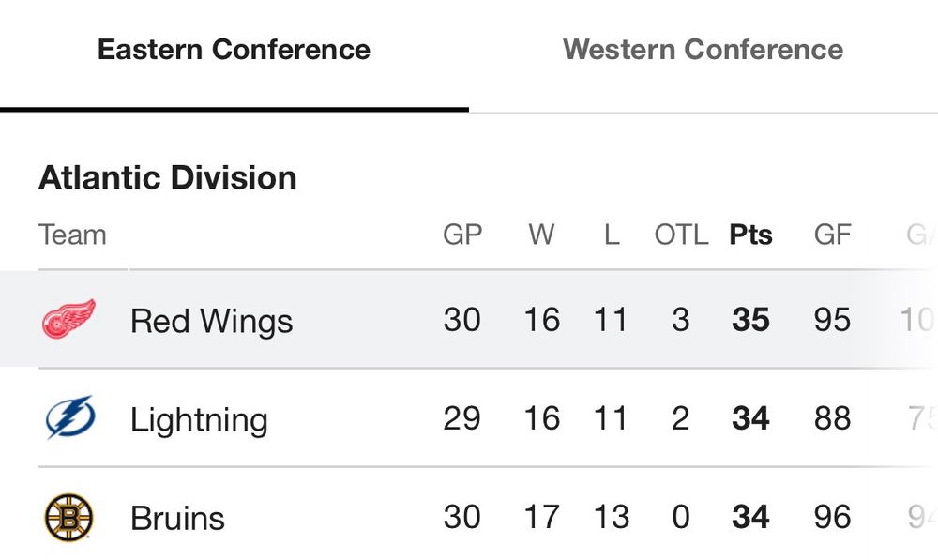Click Lightning games played value 29

pyautogui.click(x=461, y=418)
